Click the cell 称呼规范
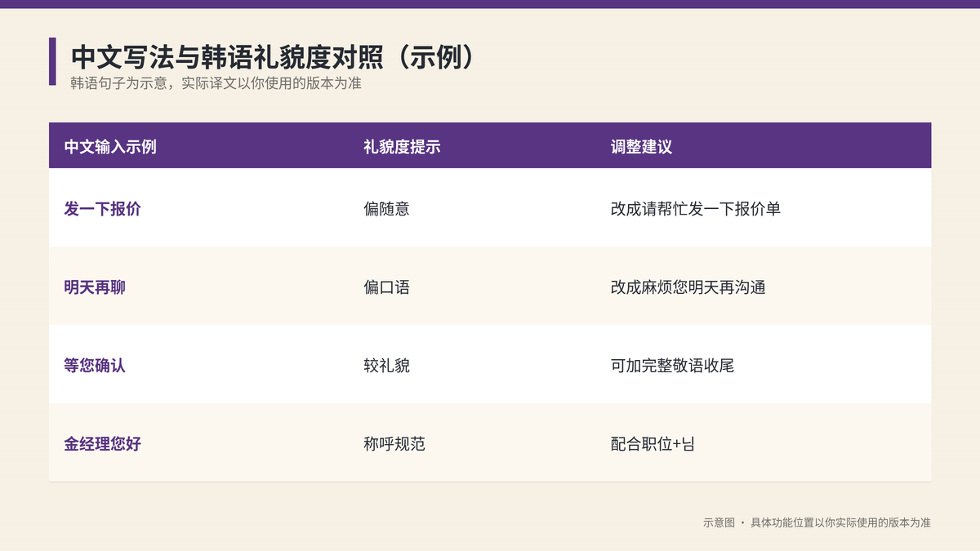980x551 pixels. click(394, 444)
